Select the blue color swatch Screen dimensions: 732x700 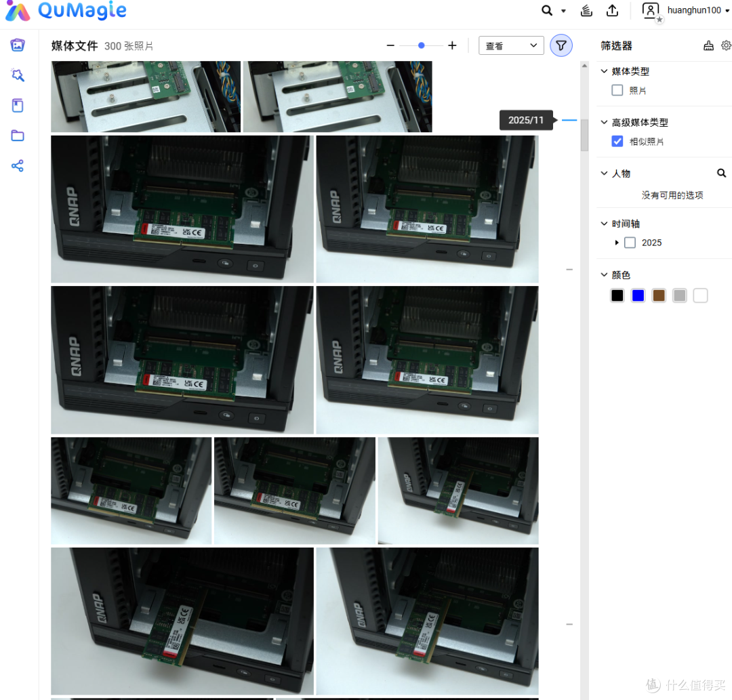[638, 295]
